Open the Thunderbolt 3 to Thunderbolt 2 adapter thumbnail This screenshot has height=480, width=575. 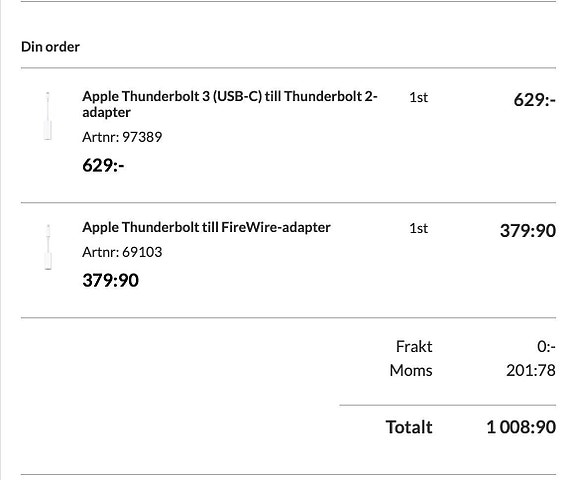[x=48, y=116]
